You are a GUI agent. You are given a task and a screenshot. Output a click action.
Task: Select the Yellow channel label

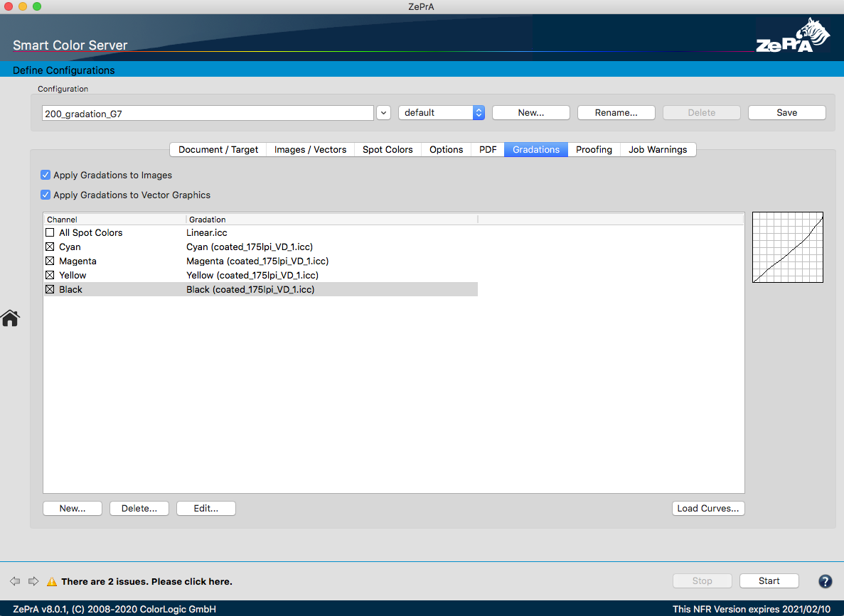click(x=73, y=275)
